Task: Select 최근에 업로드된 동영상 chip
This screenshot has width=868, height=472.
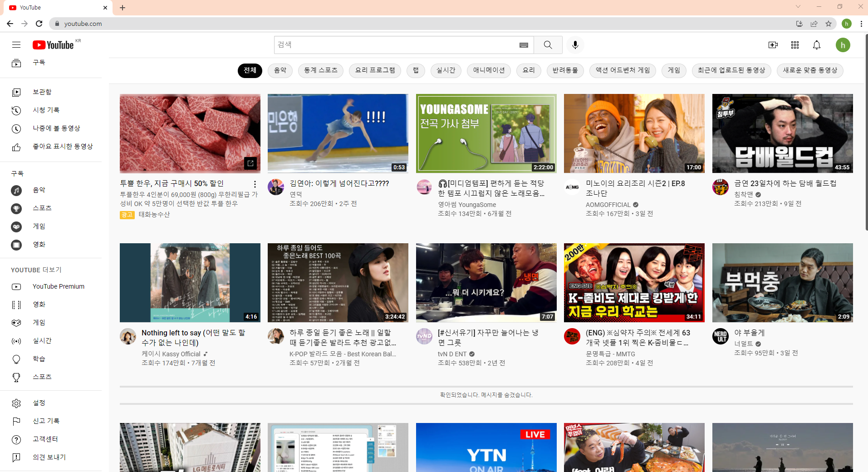Action: [731, 70]
